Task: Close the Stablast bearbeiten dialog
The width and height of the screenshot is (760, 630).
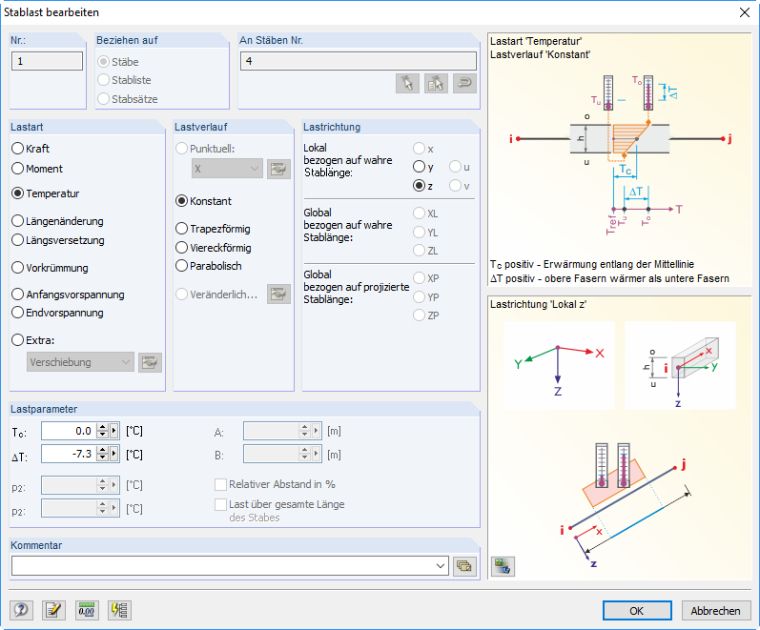Action: coord(744,13)
